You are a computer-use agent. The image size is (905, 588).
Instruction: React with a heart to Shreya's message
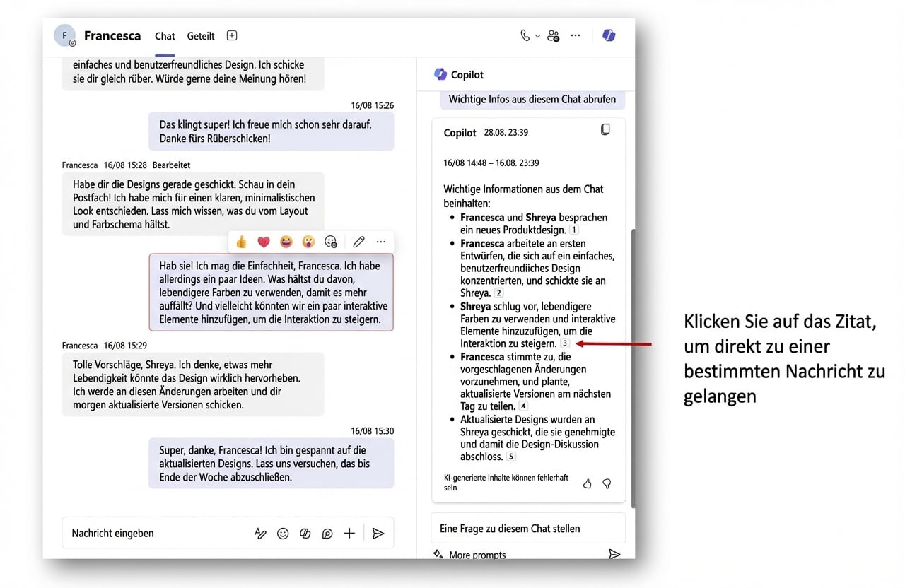click(263, 241)
